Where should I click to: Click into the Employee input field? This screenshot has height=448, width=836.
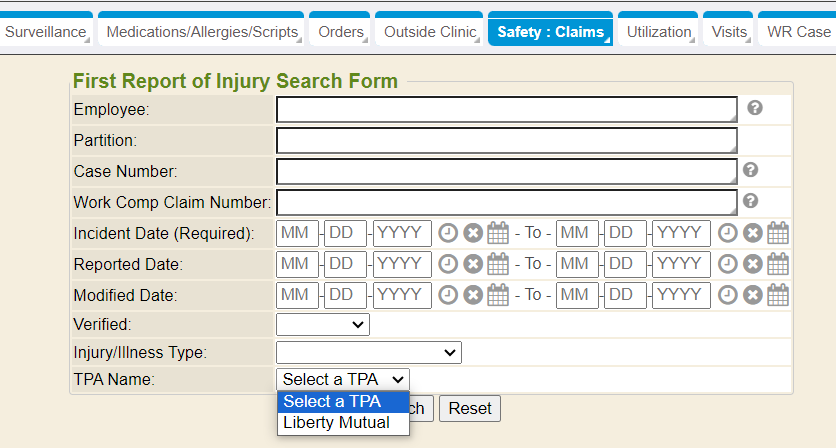pyautogui.click(x=506, y=109)
